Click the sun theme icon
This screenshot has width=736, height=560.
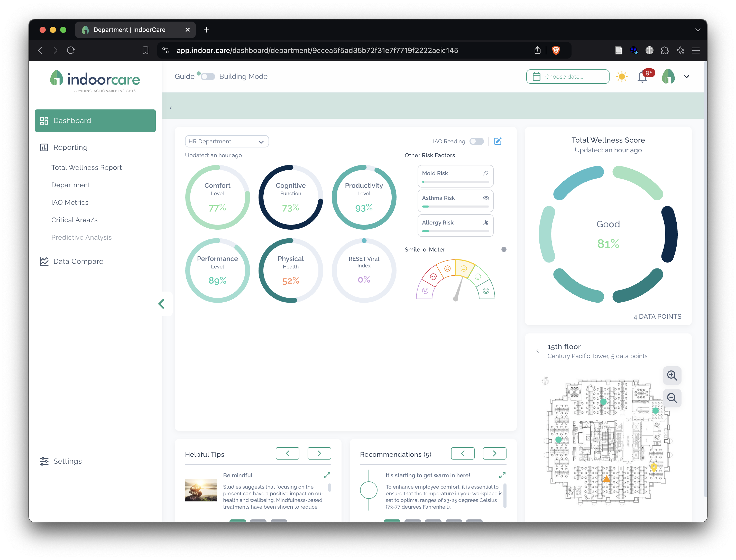point(622,77)
